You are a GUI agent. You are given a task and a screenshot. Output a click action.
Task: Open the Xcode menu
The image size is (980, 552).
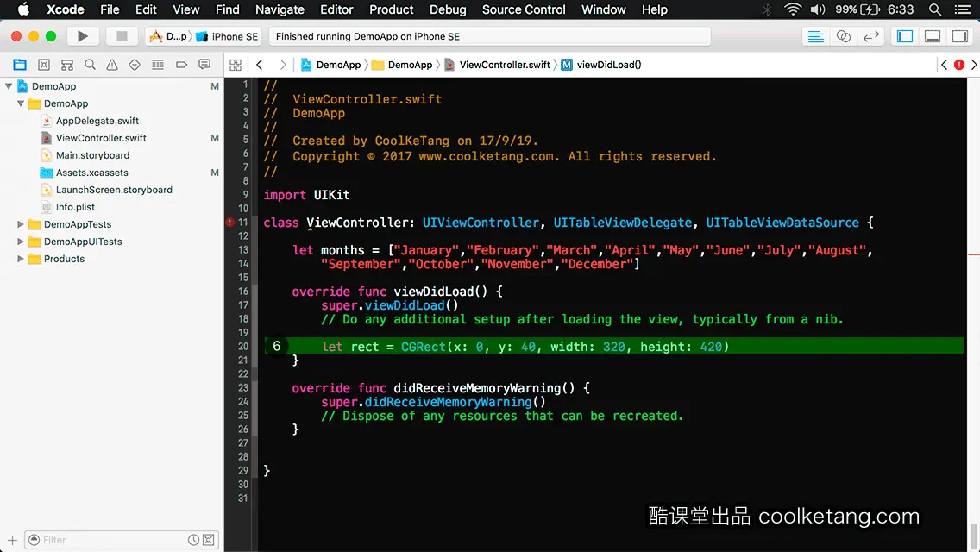pos(65,9)
